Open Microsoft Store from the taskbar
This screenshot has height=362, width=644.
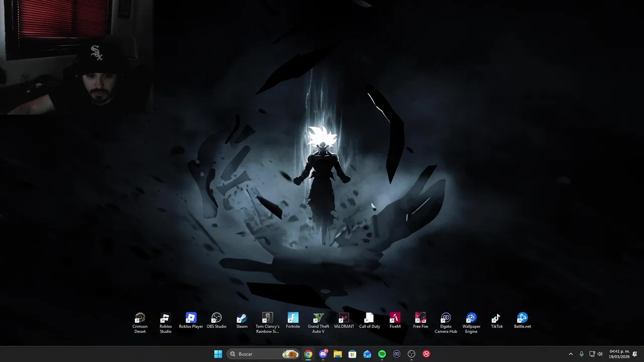(352, 354)
